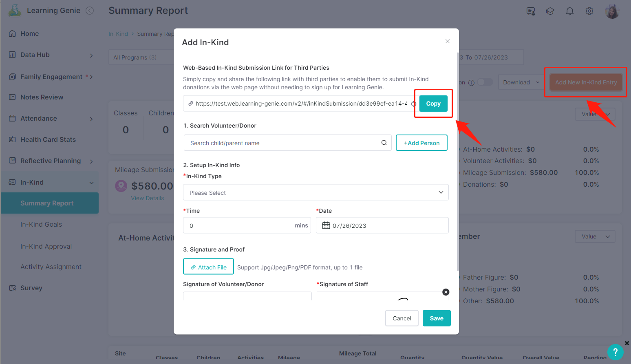This screenshot has height=364, width=631.
Task: Click the search magnifier in volunteer field
Action: 384,143
